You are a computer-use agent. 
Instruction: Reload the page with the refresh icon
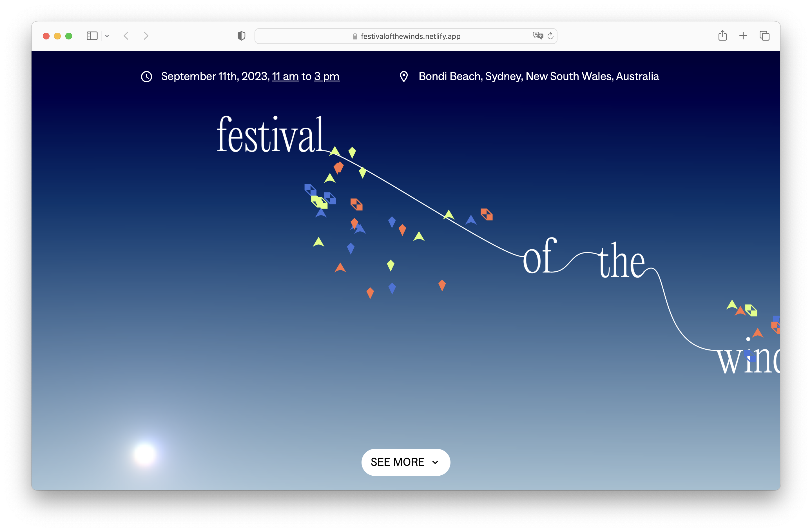click(x=550, y=36)
